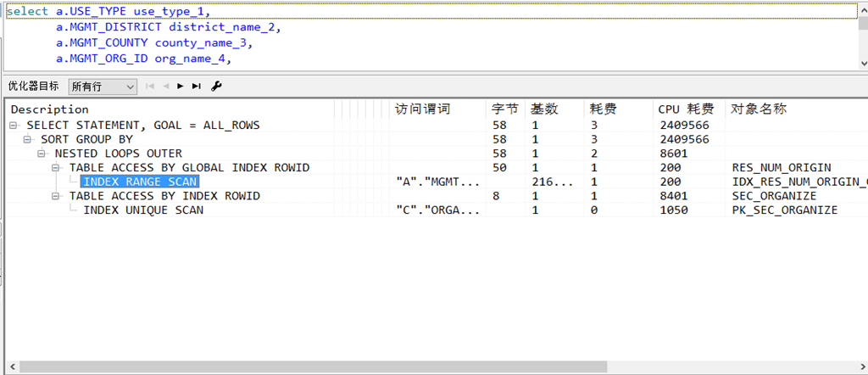Collapse TABLE ACCESS BY GLOBAL INDEX ROWID
The width and height of the screenshot is (868, 375).
55,168
